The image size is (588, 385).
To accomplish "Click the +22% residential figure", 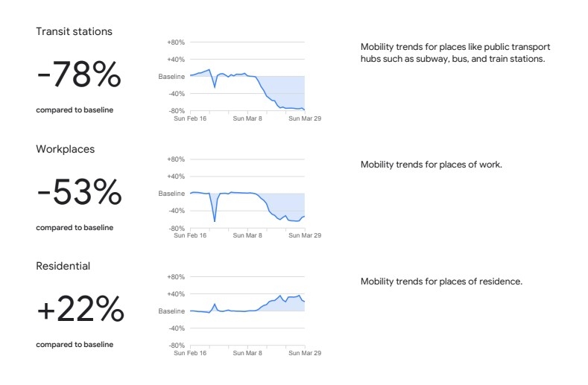I will [x=80, y=310].
